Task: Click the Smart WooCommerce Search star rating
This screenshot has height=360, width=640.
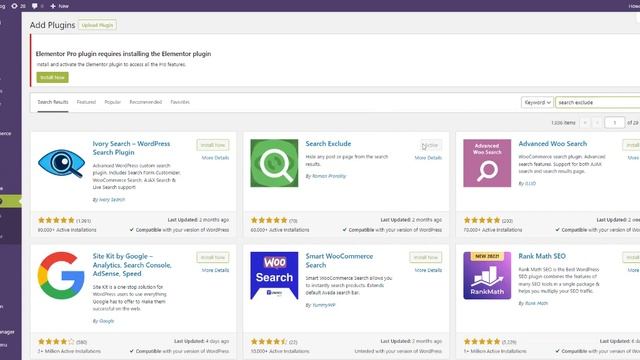Action: [x=269, y=341]
